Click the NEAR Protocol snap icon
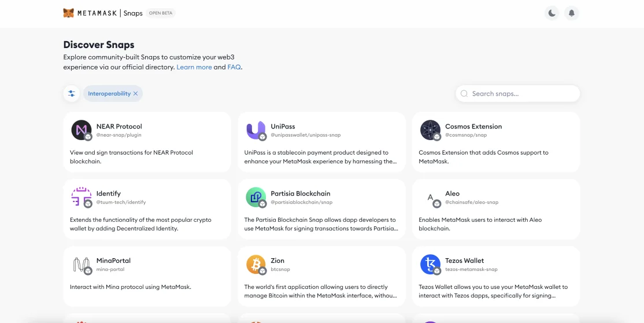The width and height of the screenshot is (644, 323). point(82,130)
